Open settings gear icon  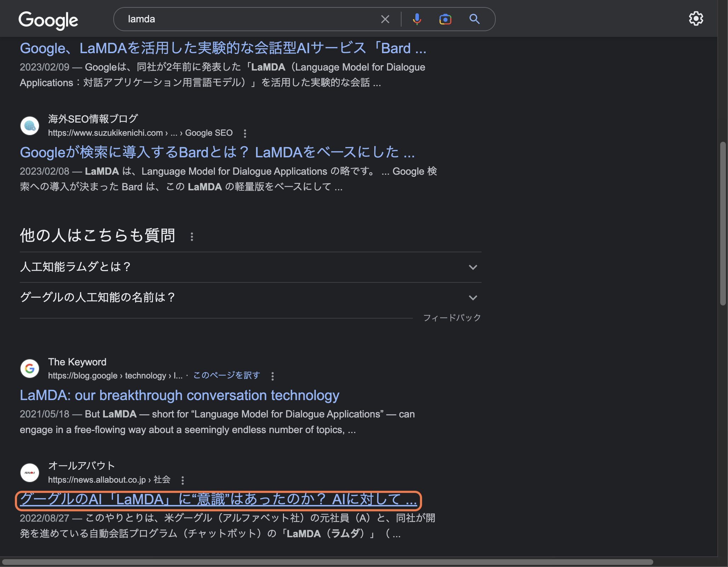pyautogui.click(x=696, y=18)
